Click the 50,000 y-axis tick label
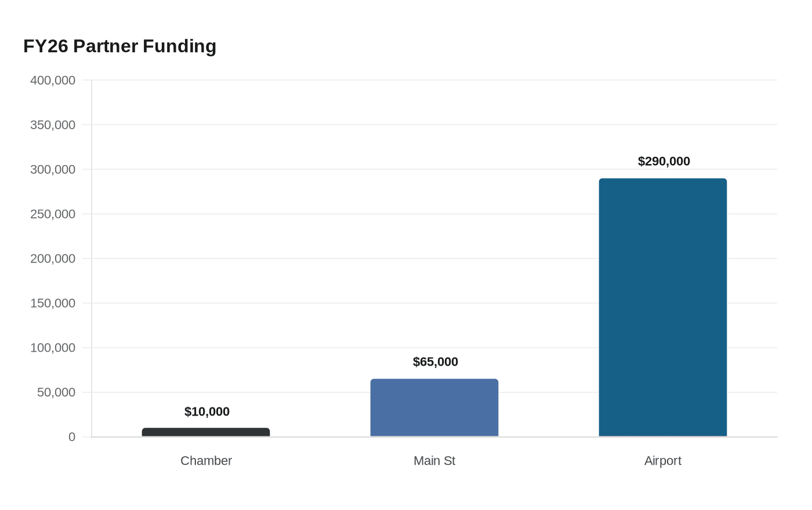 (56, 392)
